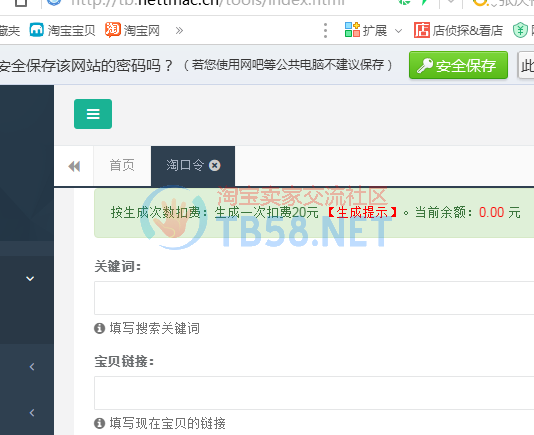Image resolution: width=534 pixels, height=435 pixels.
Task: Expand upper left-chevron sidebar item
Action: (x=32, y=367)
